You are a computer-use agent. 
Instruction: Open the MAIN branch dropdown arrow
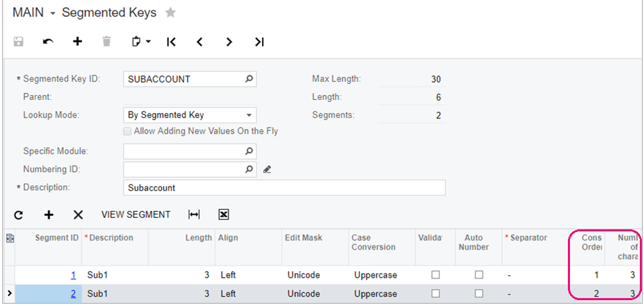point(53,14)
